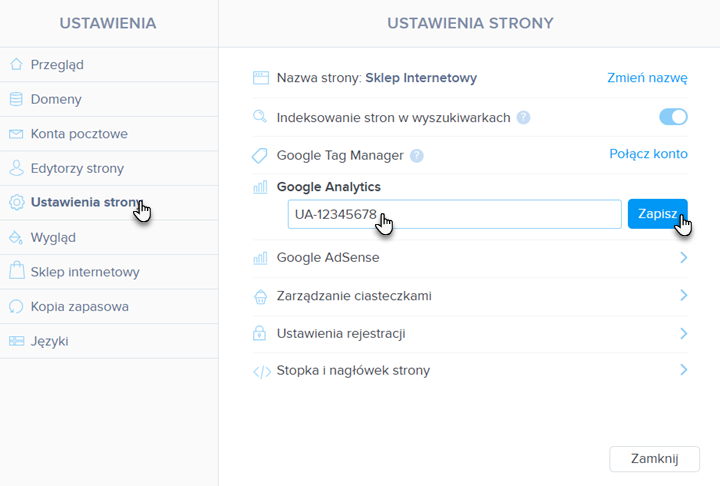Screen dimensions: 720x486
Task: Click the help icon beside Indeksowanie stron
Action: 523,118
